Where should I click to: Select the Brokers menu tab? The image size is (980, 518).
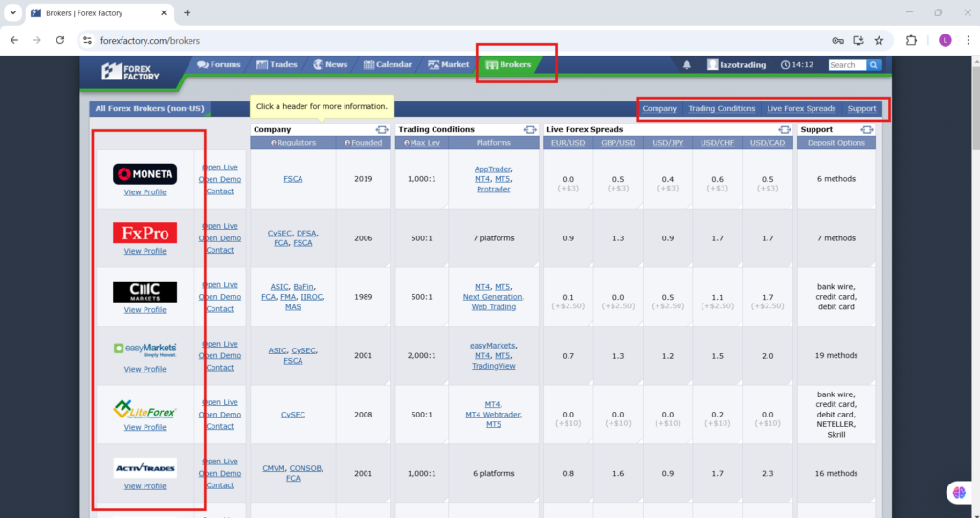tap(509, 64)
